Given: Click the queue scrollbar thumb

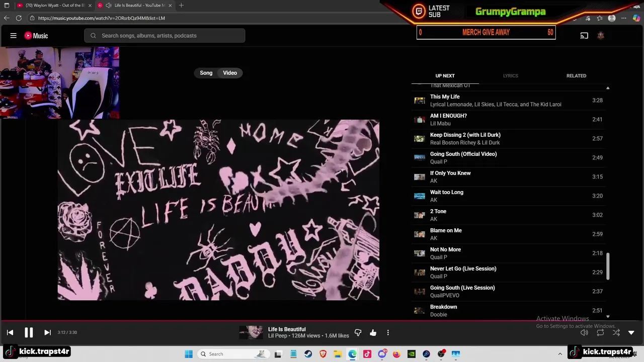Looking at the screenshot, I should coord(608,266).
